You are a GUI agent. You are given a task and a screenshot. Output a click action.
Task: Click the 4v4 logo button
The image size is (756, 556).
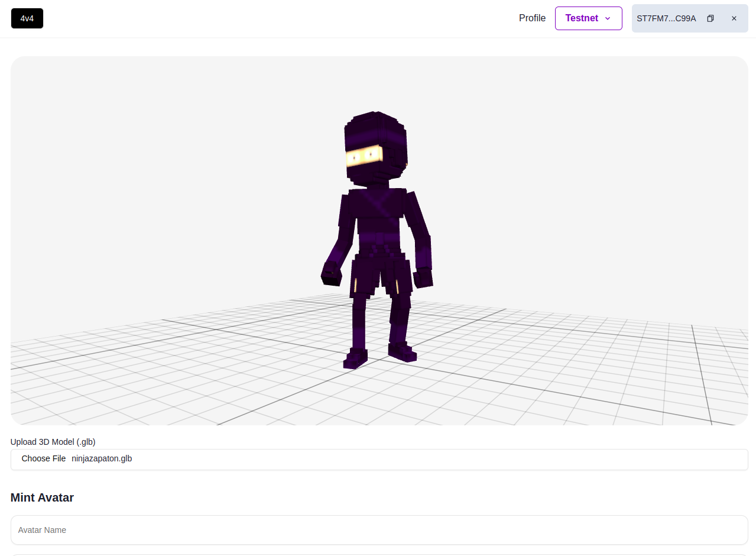tap(27, 18)
